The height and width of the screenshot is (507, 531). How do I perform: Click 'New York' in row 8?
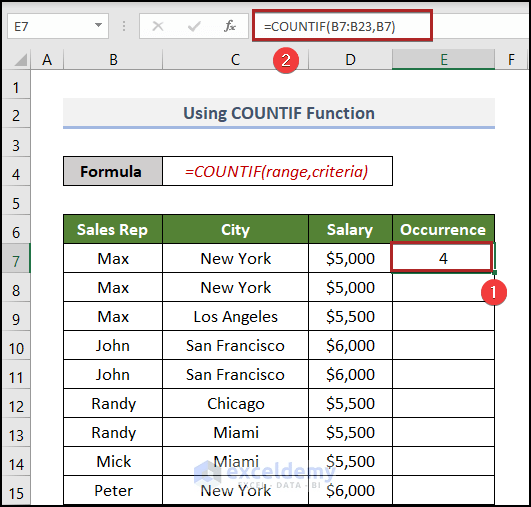(x=235, y=288)
